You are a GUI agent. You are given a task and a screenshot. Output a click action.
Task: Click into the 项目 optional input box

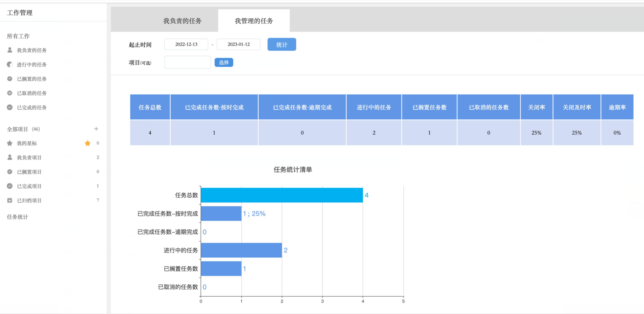[x=188, y=62]
